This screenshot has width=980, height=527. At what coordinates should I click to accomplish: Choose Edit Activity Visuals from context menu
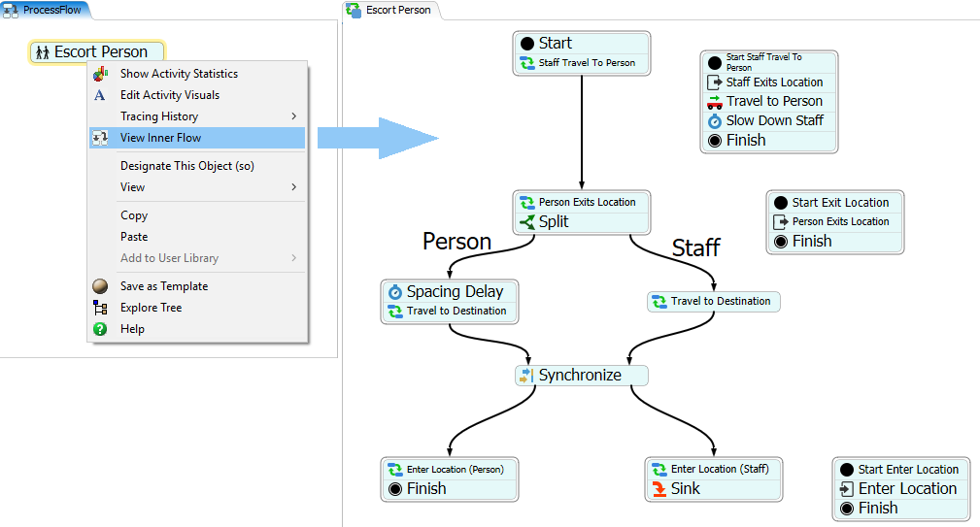(x=169, y=95)
